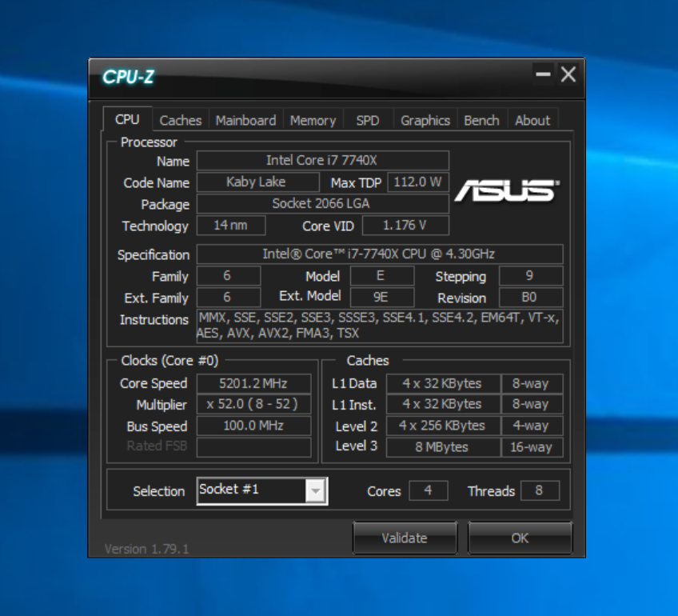Select the Memory tab
The width and height of the screenshot is (678, 616).
313,120
